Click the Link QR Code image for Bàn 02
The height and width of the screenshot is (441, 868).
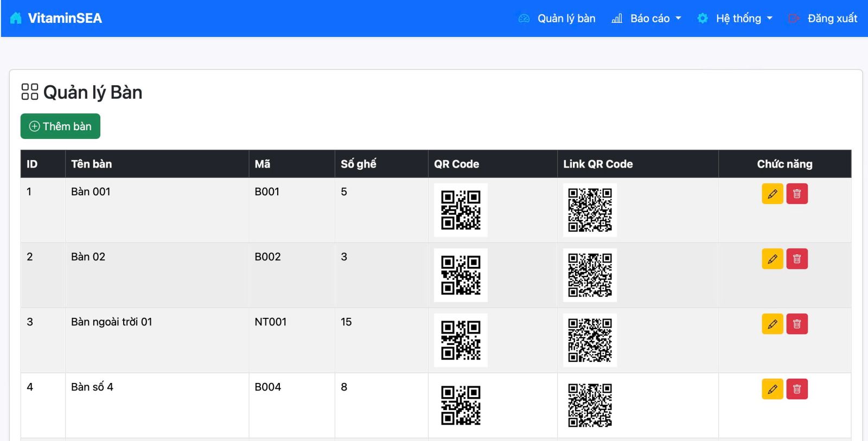tap(590, 275)
